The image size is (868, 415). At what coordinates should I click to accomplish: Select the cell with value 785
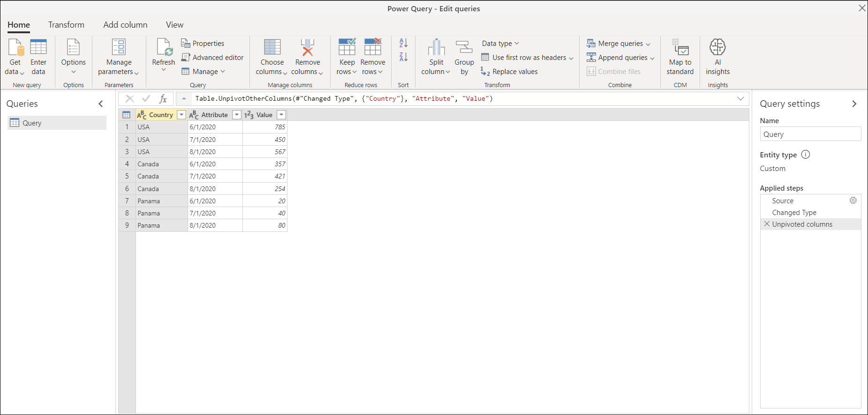coord(265,127)
